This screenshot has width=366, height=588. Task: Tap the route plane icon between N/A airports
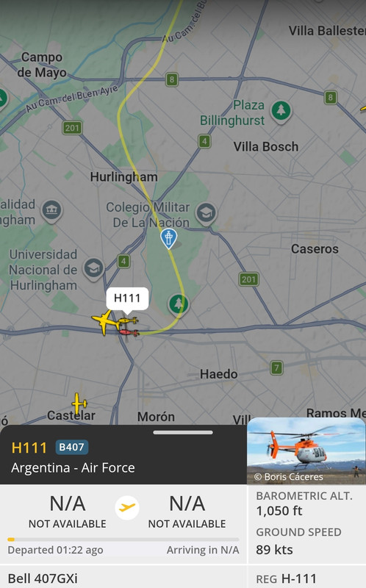127,508
